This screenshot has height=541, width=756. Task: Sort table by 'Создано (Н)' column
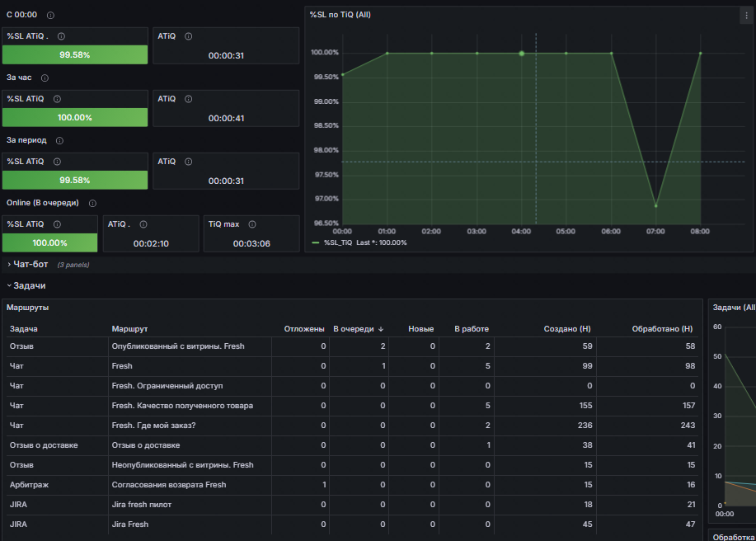pyautogui.click(x=567, y=329)
